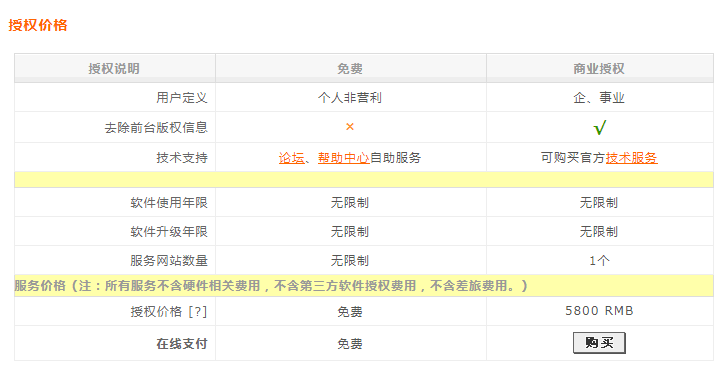Click 免费 in the 在线支付 row
Screen dimensions: 724x369
350,344
